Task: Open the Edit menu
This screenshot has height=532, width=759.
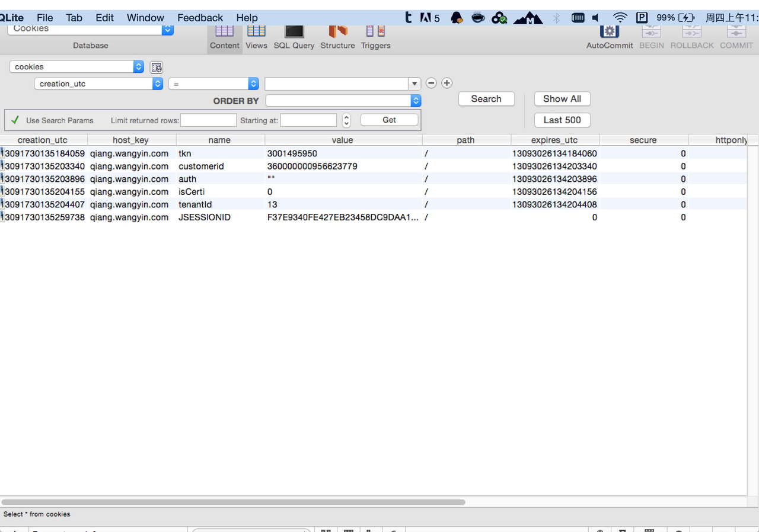Action: point(104,18)
